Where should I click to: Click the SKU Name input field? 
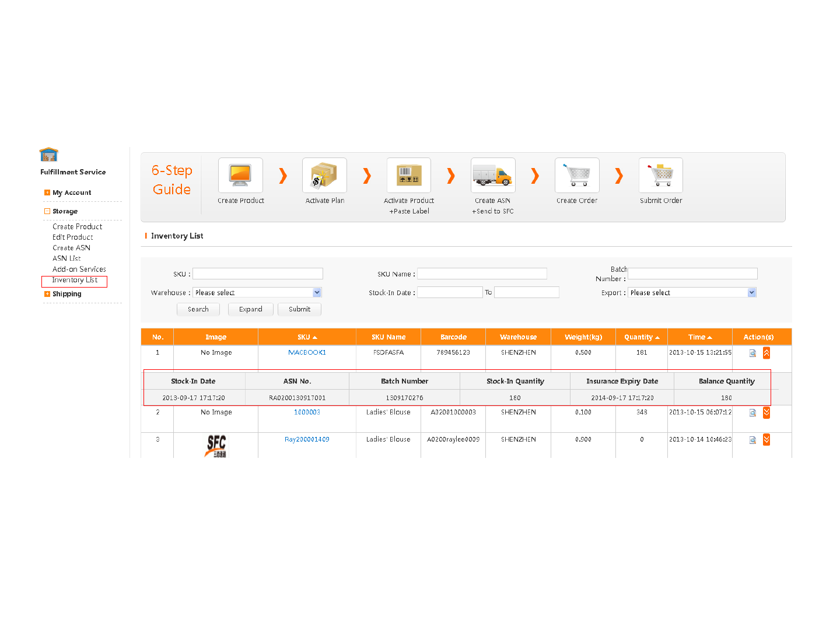click(482, 274)
